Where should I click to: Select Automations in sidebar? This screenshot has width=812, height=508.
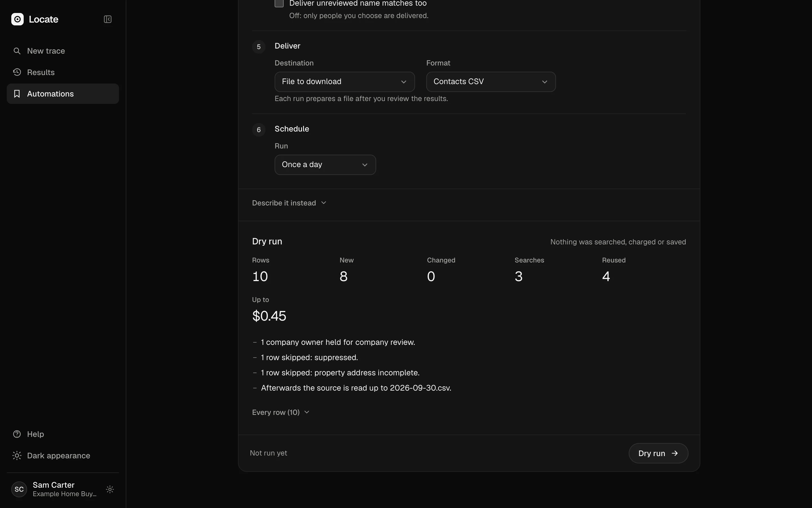[x=63, y=94]
